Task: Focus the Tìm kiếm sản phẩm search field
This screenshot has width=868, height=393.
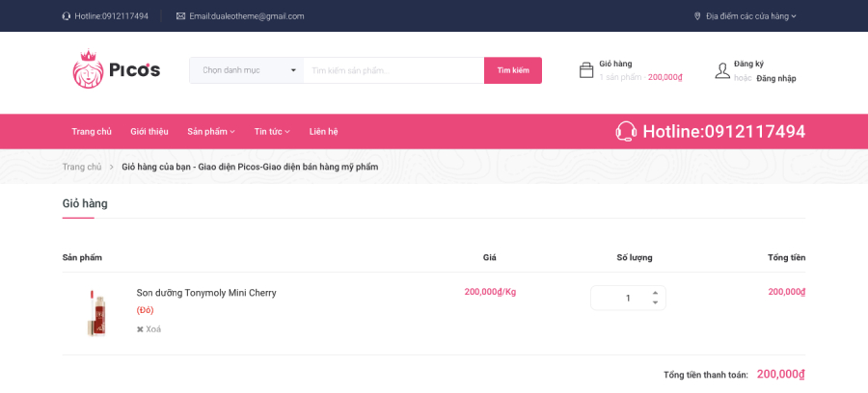Action: point(393,70)
